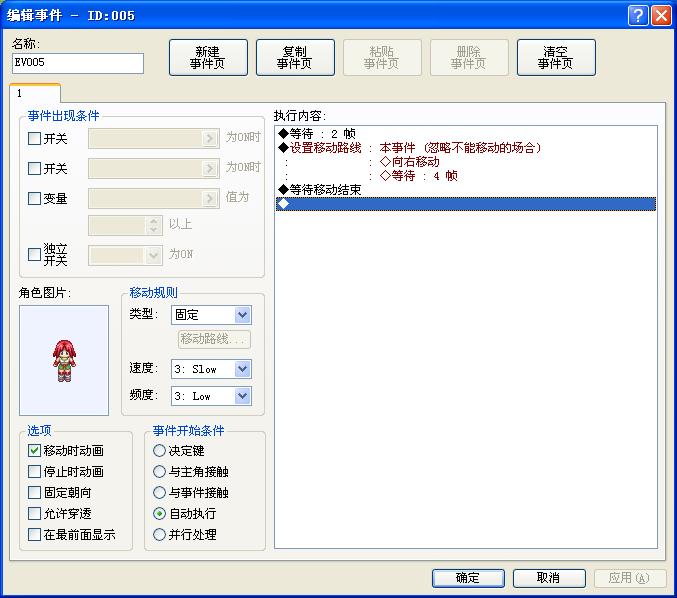This screenshot has width=677, height=598.
Task: Open the 变量 selector arrow
Action: pyautogui.click(x=210, y=198)
